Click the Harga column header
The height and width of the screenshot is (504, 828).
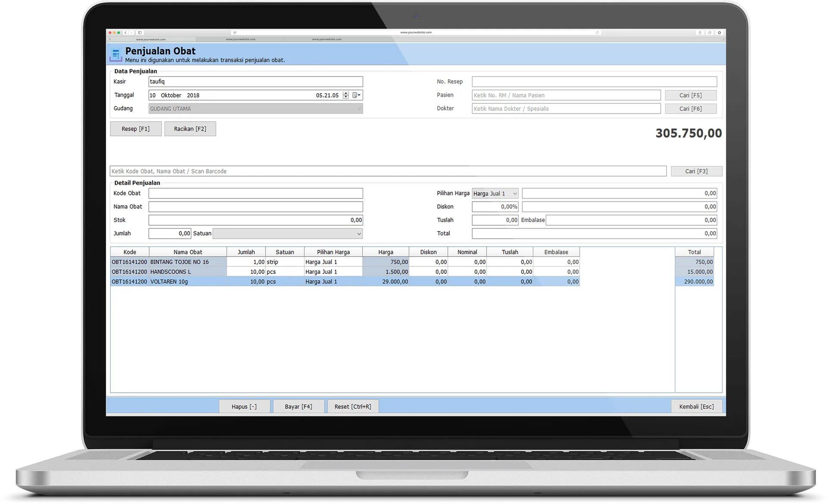(386, 252)
